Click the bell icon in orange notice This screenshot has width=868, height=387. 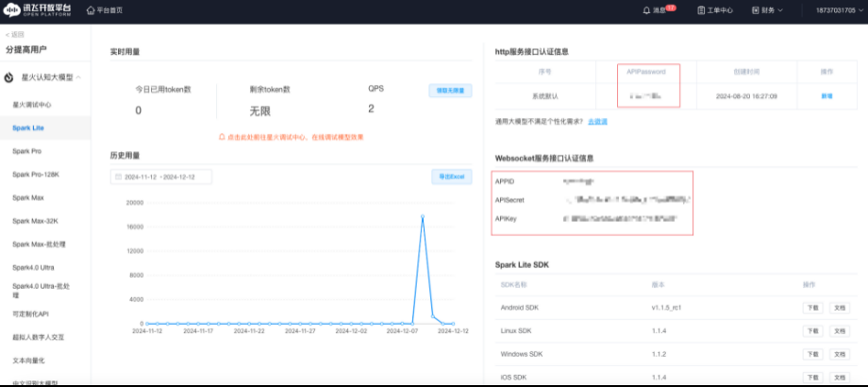(x=222, y=136)
